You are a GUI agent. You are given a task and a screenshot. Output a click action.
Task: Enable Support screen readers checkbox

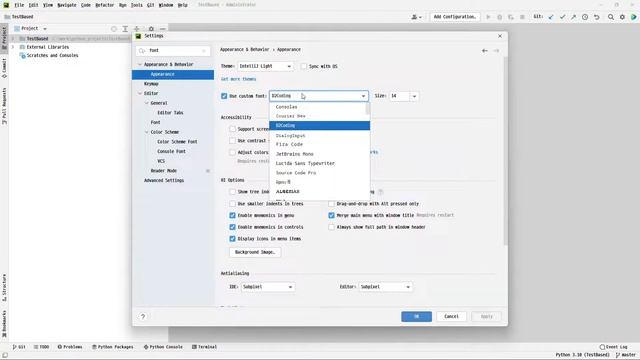click(233, 129)
